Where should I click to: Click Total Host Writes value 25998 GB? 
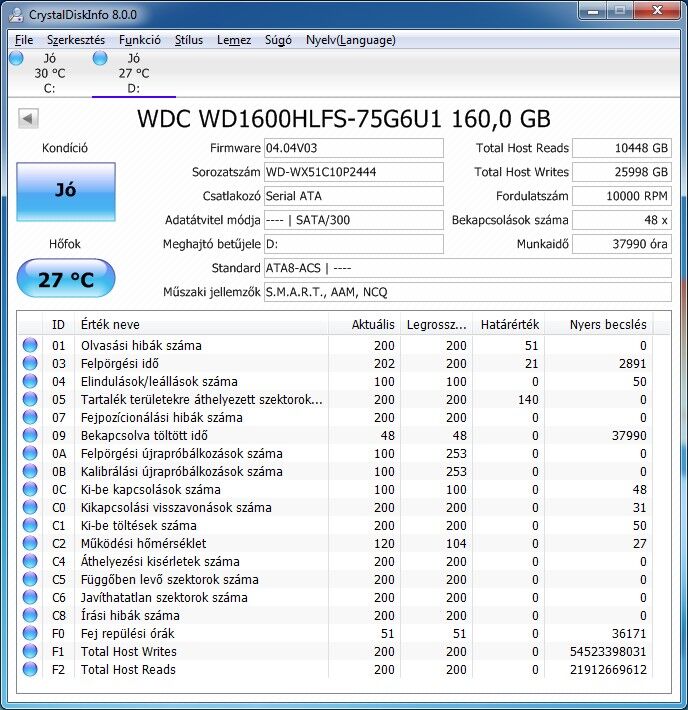[x=622, y=172]
